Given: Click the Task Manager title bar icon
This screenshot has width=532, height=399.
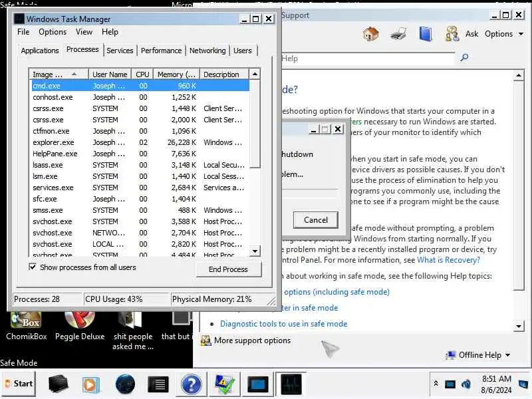Looking at the screenshot, I should 19,19.
